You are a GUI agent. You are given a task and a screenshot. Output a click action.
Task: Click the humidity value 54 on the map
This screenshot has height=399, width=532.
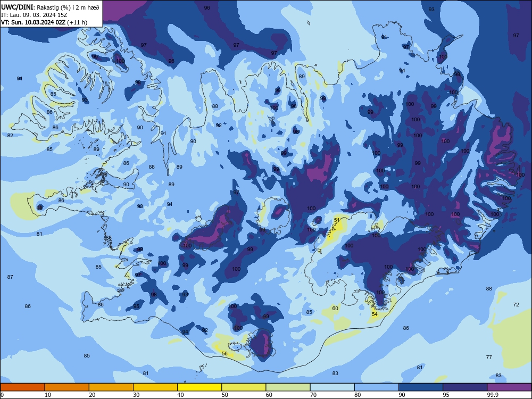click(375, 314)
